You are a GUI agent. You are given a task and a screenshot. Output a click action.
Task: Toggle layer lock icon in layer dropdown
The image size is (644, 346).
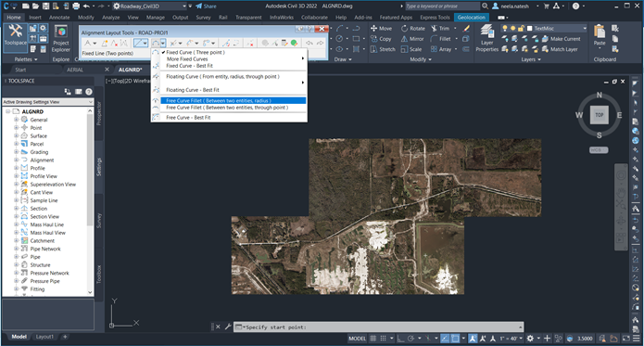click(x=521, y=28)
